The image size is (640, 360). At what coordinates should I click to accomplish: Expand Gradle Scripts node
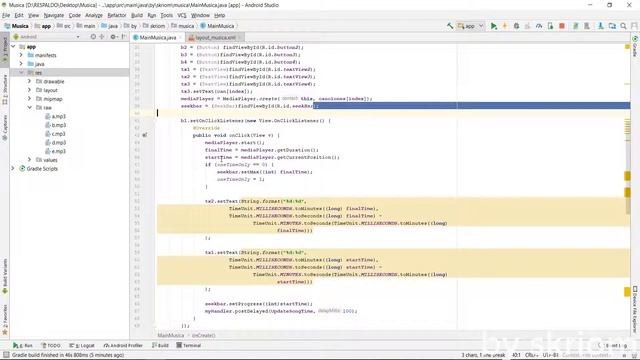coord(13,168)
